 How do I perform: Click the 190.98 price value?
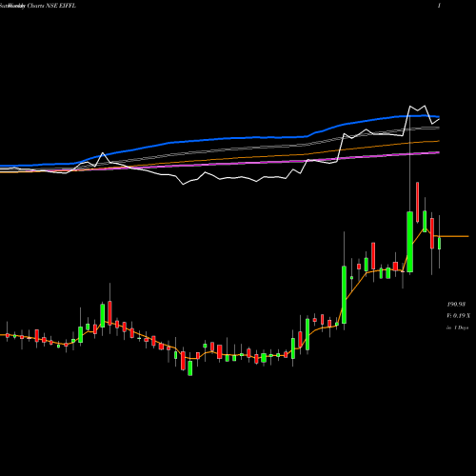click(x=456, y=305)
